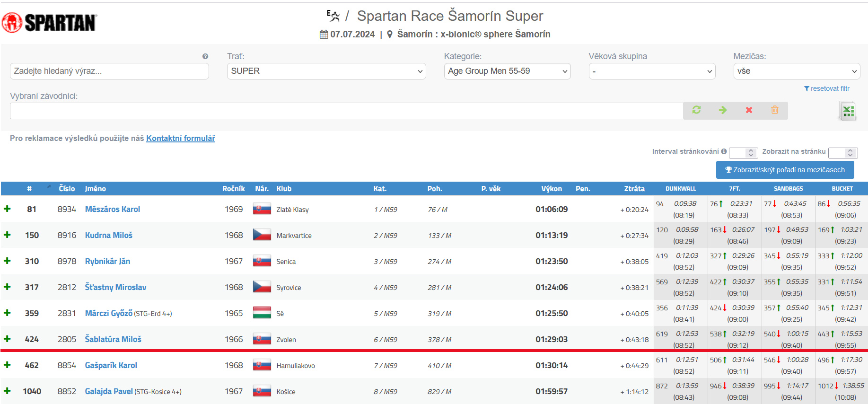The height and width of the screenshot is (404, 868).
Task: Open Mészáros Karol's racer details
Action: (113, 209)
